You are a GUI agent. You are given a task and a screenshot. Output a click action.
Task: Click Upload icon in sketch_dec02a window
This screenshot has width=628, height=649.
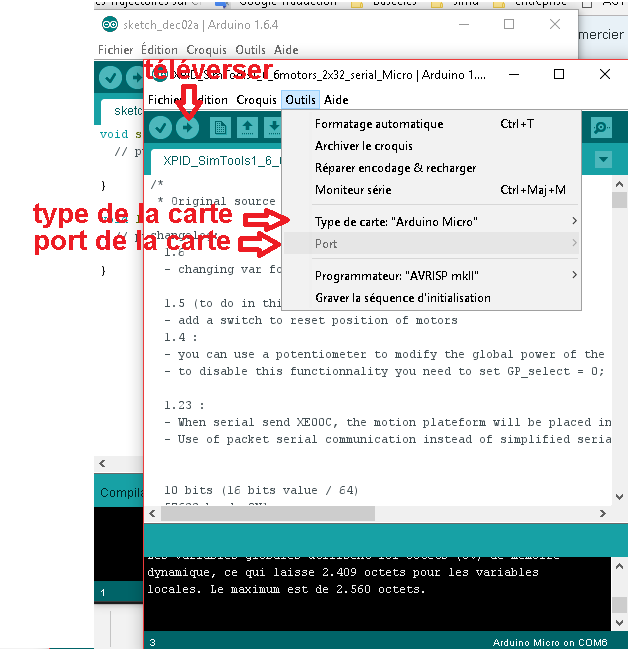135,77
